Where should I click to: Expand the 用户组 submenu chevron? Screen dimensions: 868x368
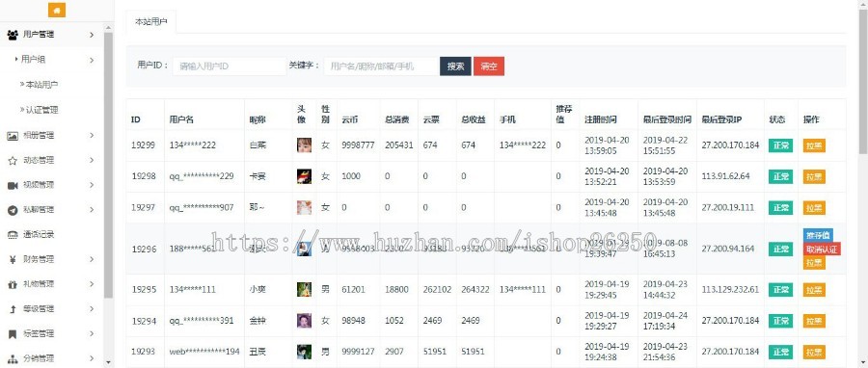click(92, 60)
